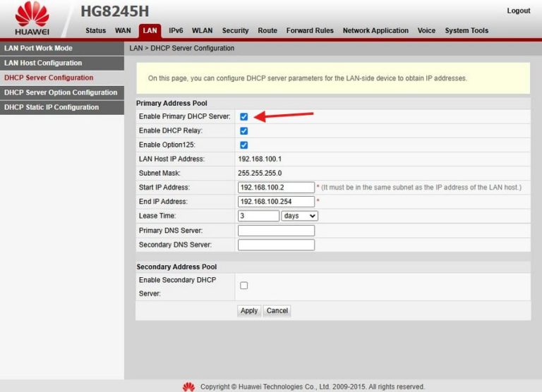This screenshot has height=392, width=542.
Task: Focus the Primary DNS Server field
Action: pyautogui.click(x=276, y=231)
